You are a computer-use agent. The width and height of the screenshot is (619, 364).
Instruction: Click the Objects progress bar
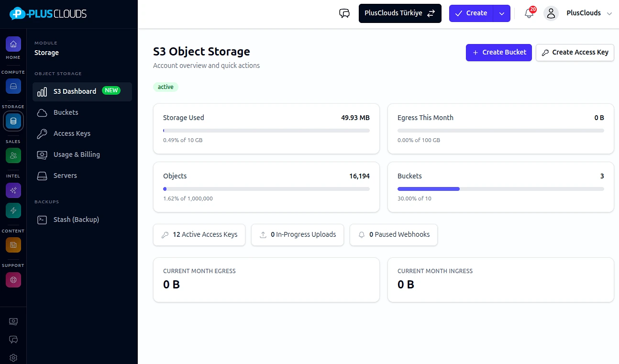click(x=266, y=189)
